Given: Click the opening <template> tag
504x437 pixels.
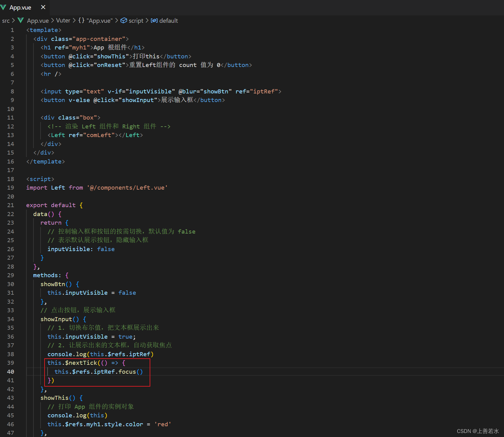Looking at the screenshot, I should pos(44,30).
